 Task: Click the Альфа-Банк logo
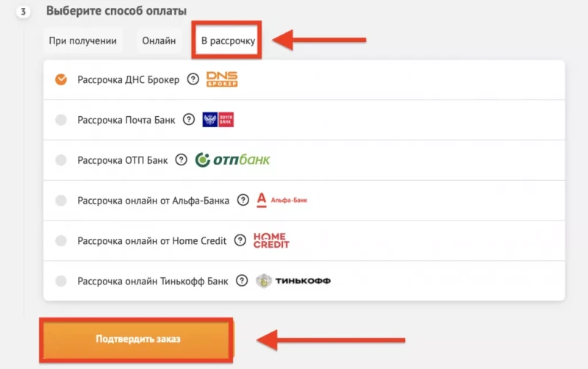click(x=282, y=200)
